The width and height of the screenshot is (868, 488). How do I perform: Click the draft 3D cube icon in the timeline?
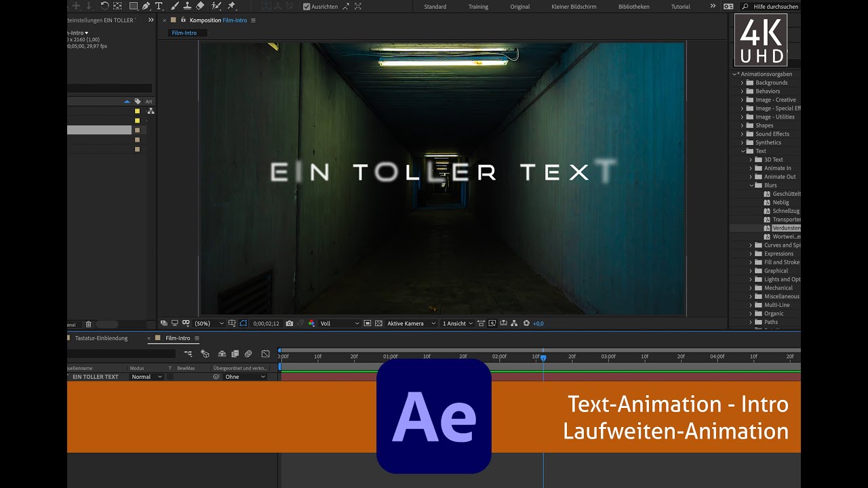tap(205, 354)
